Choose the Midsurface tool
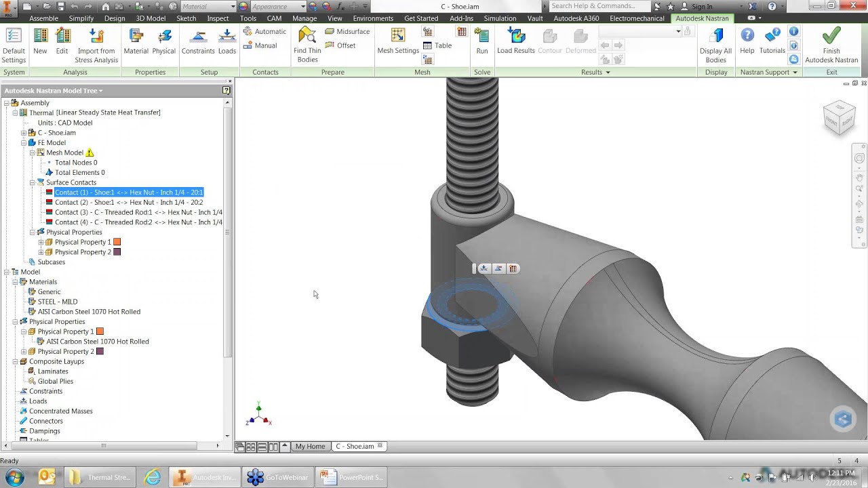The height and width of the screenshot is (488, 868). (347, 31)
